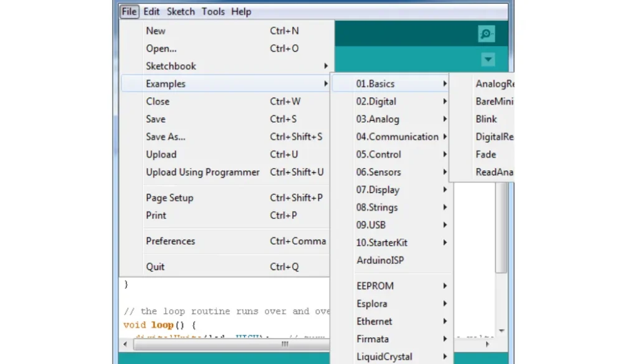Quit the Arduino IDE via menu
The height and width of the screenshot is (364, 638).
225,266
